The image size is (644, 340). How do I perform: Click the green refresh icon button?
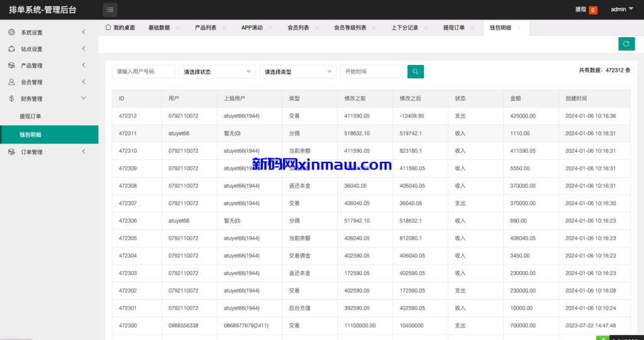[626, 44]
